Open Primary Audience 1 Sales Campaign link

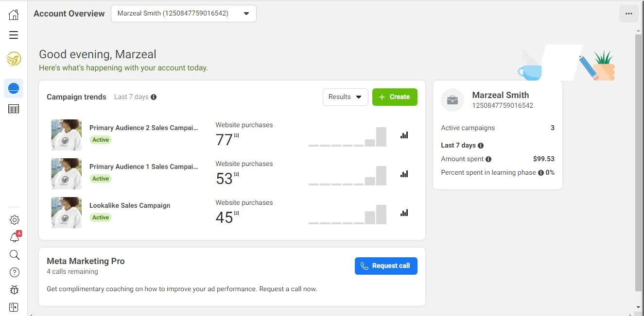[x=144, y=166]
